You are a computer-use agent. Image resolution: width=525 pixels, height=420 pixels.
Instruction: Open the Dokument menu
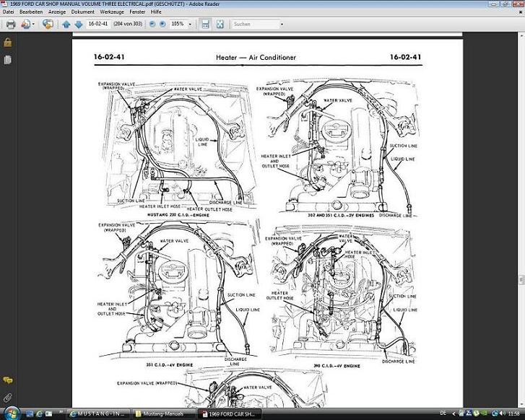83,12
